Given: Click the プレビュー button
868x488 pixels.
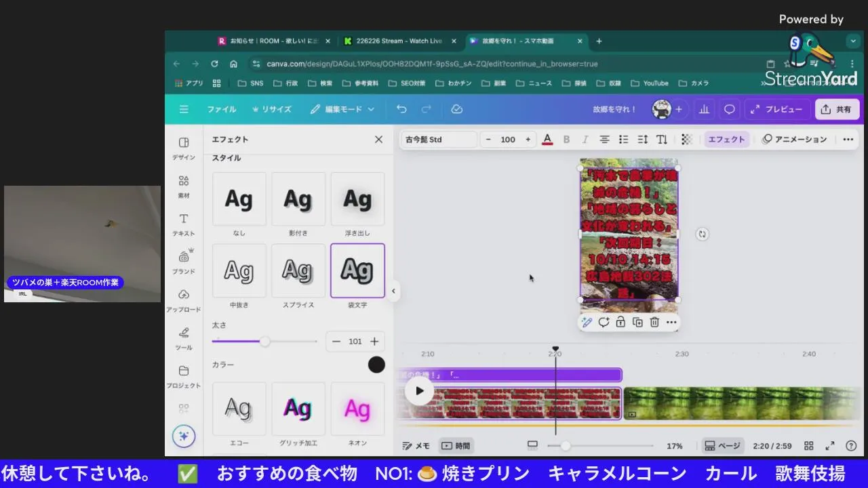Looking at the screenshot, I should [x=776, y=109].
